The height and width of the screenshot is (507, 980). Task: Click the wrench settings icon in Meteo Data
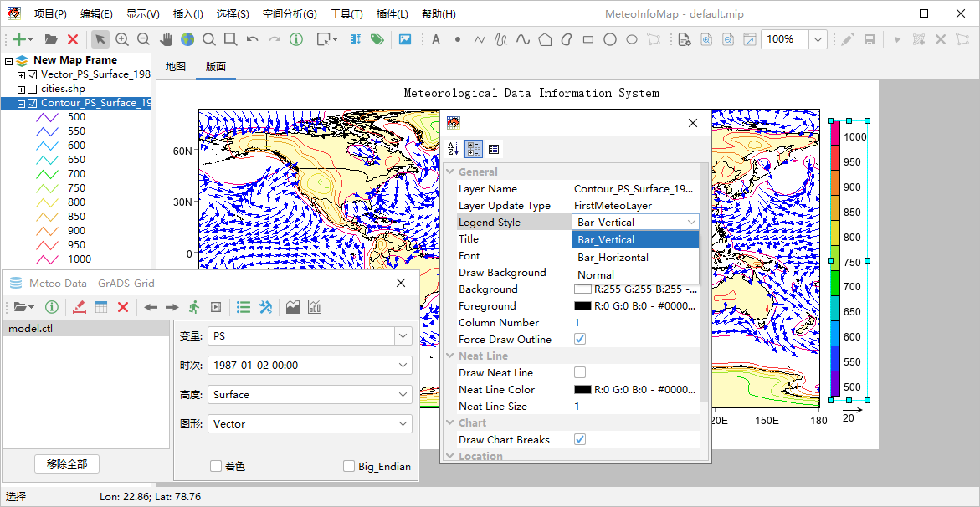click(265, 307)
